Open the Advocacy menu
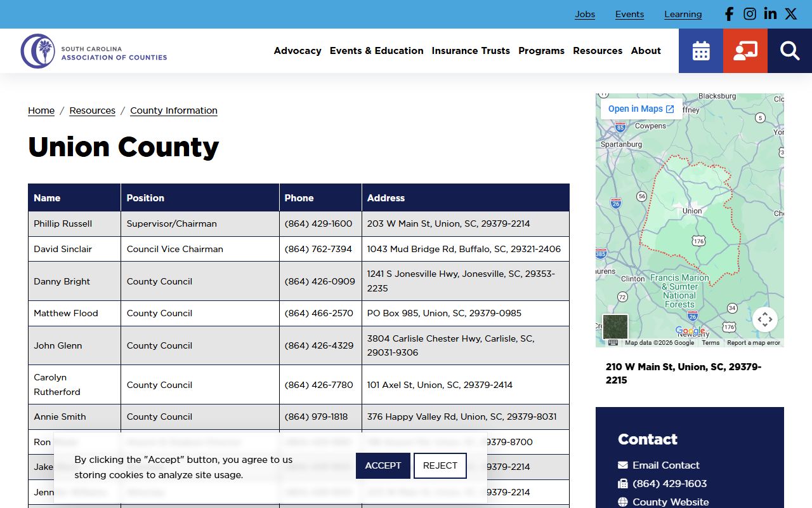The width and height of the screenshot is (812, 508). [x=298, y=51]
